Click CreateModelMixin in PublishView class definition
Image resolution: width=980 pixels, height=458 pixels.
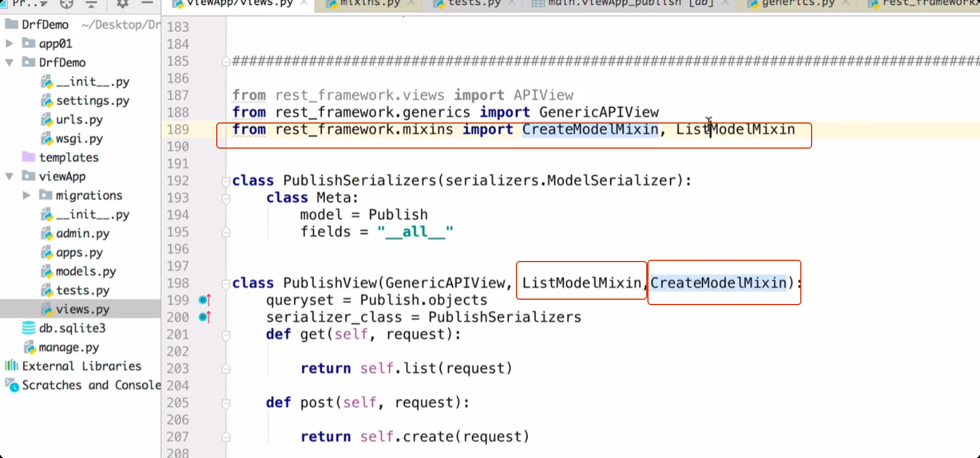click(719, 283)
